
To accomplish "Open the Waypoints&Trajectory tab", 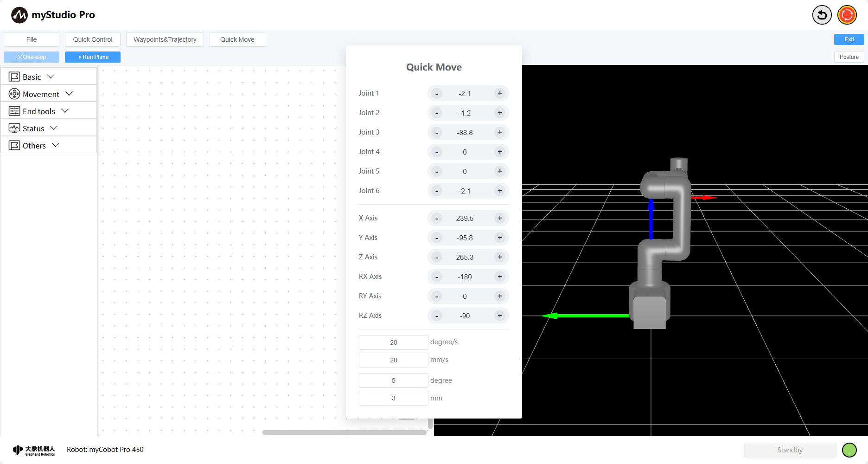I will (165, 39).
